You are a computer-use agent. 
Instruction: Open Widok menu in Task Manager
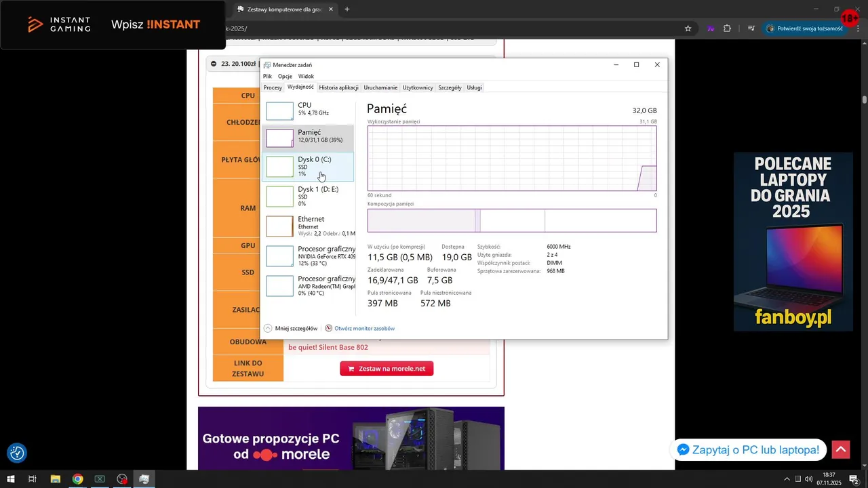click(x=306, y=77)
